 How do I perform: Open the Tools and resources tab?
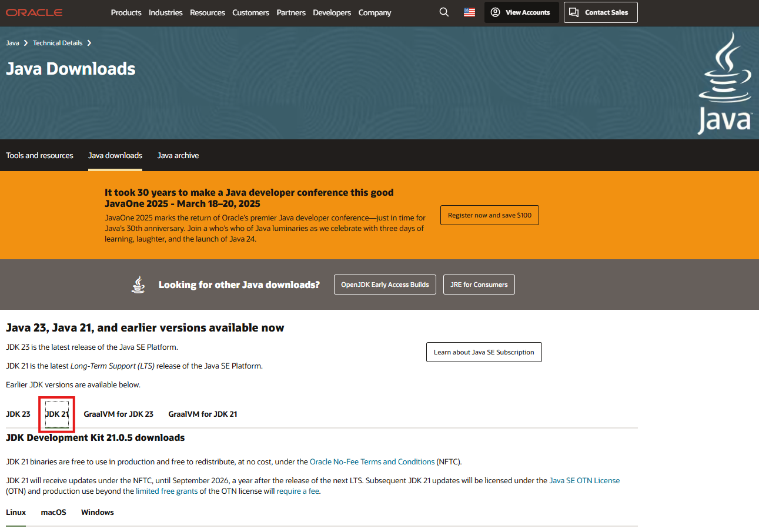coord(39,155)
